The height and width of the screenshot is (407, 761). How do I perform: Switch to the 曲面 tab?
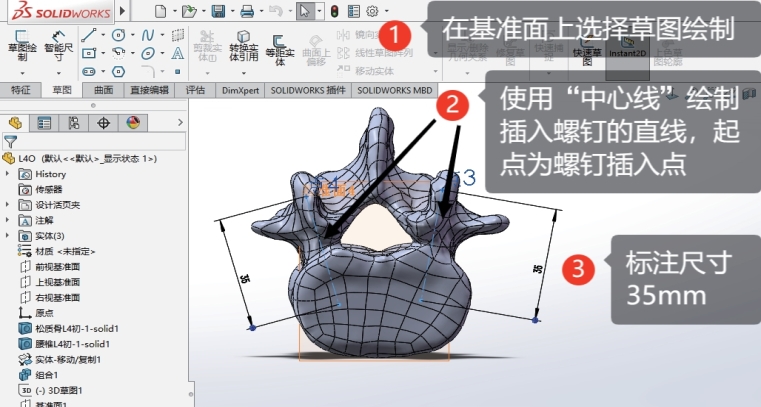pyautogui.click(x=103, y=90)
